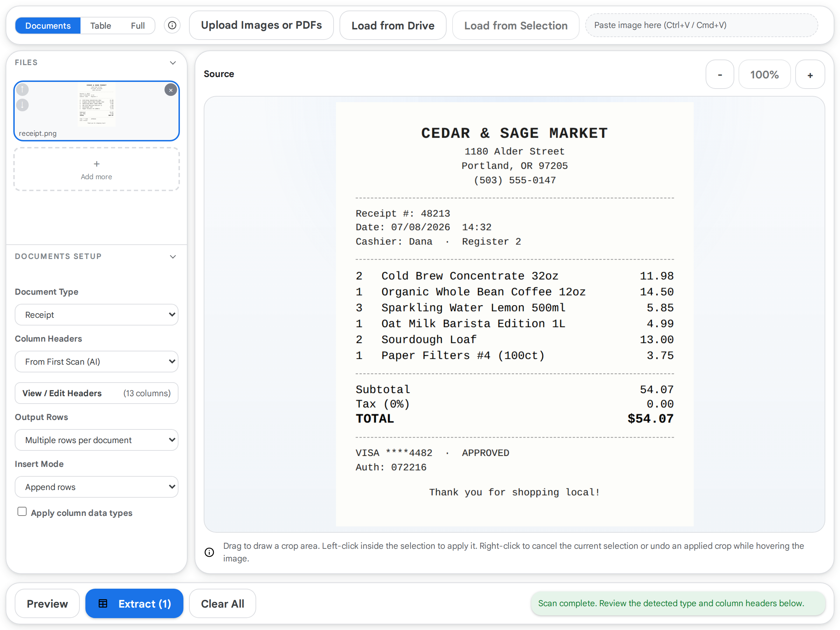This screenshot has width=840, height=630.
Task: Zoom out with the minus button
Action: click(x=720, y=75)
